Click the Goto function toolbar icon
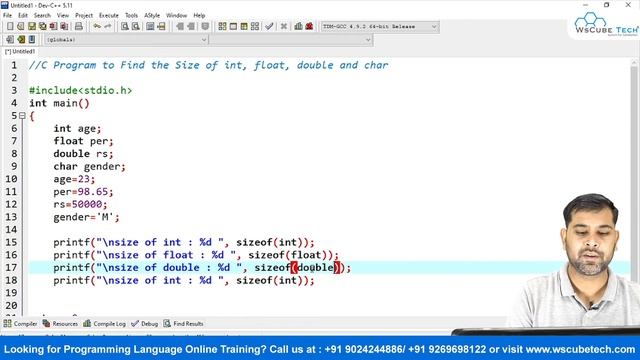 (x=150, y=27)
